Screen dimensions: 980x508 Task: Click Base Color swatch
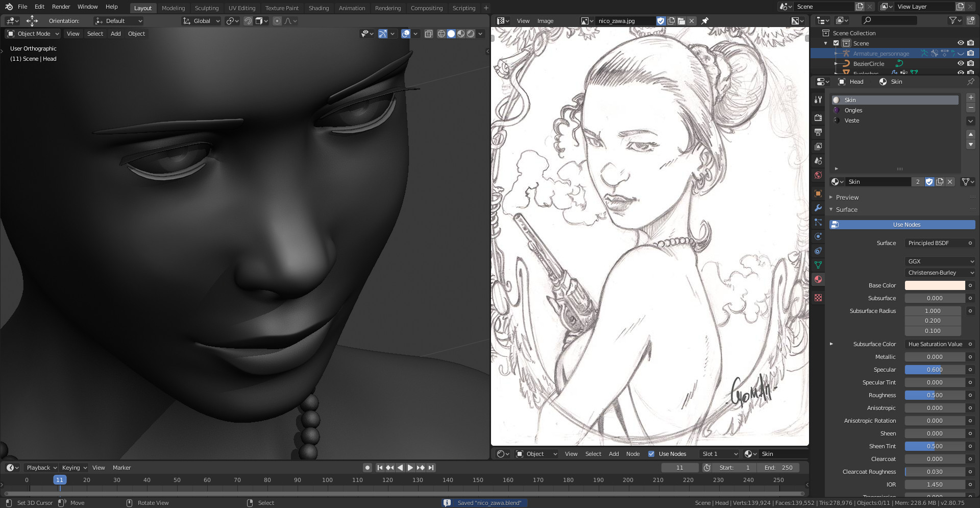tap(935, 285)
